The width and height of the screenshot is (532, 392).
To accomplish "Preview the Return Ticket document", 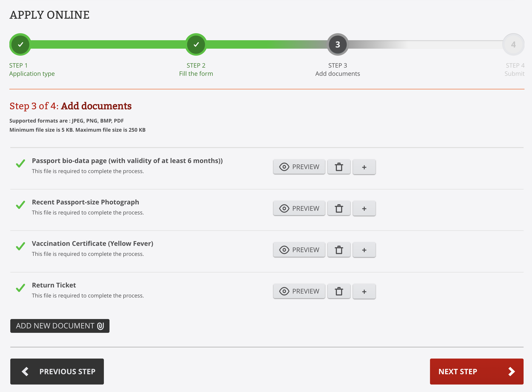I will (299, 291).
